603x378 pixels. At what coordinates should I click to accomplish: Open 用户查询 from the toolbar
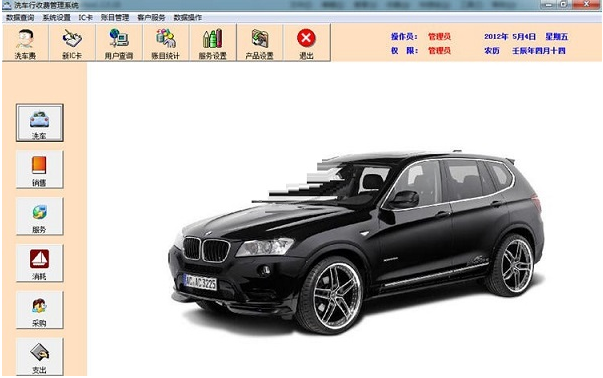(119, 43)
